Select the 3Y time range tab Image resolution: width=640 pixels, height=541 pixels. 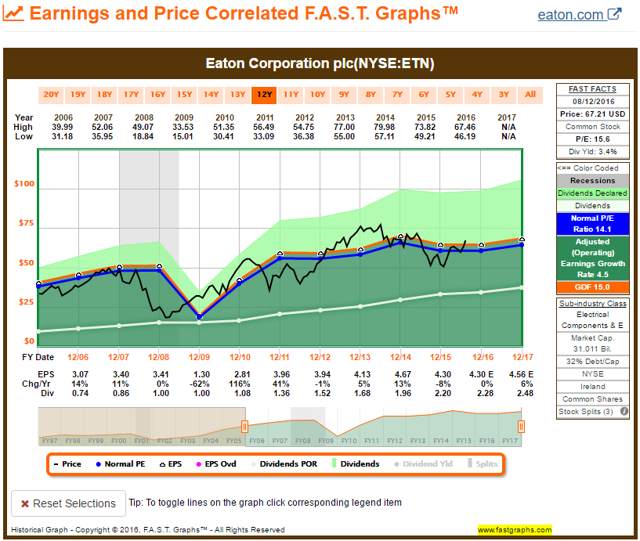[x=504, y=95]
